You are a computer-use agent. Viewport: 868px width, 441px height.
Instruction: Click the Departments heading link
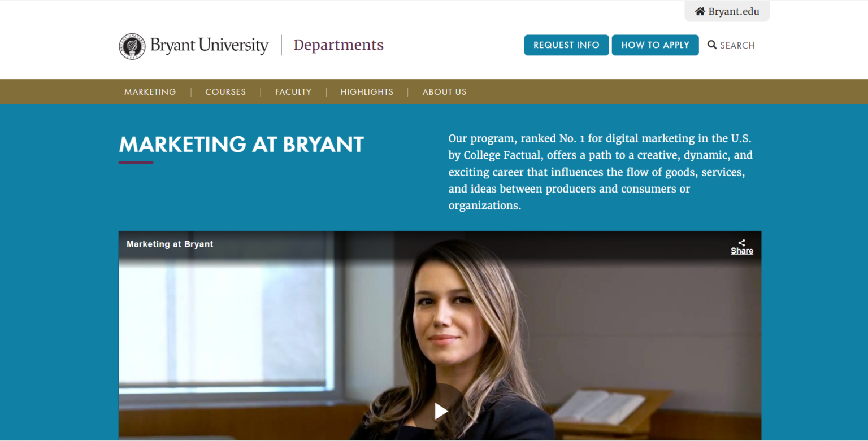point(338,45)
